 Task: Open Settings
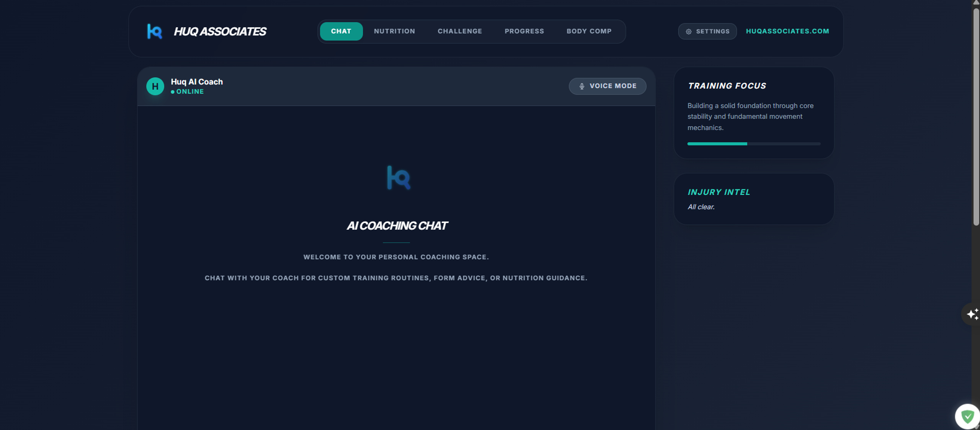click(707, 31)
